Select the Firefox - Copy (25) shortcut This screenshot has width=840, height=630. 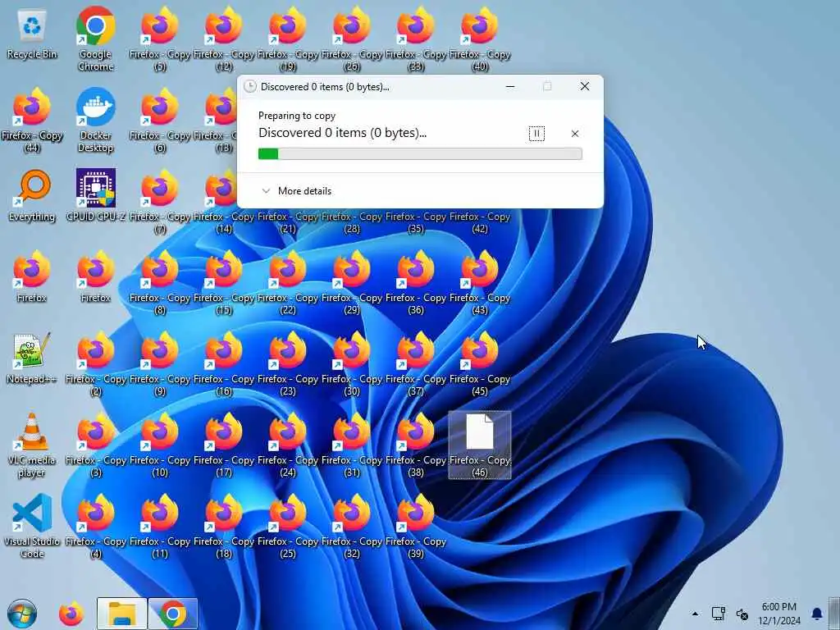(x=288, y=526)
